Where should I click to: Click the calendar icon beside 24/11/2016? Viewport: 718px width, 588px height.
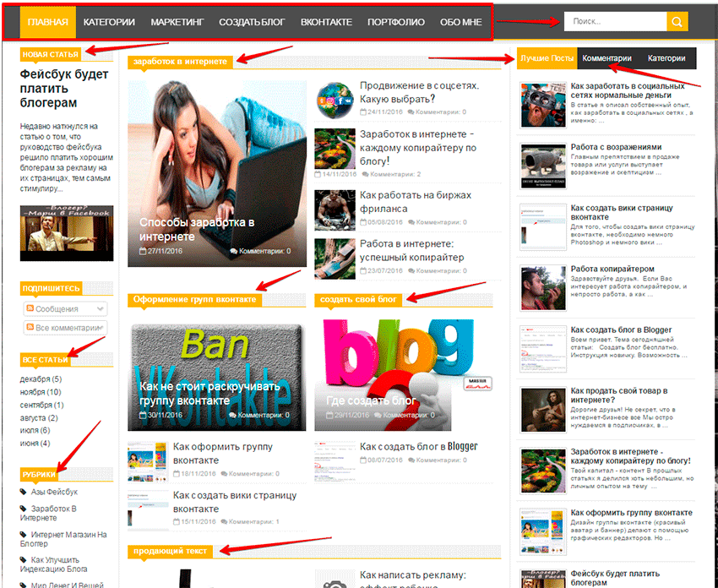click(363, 112)
